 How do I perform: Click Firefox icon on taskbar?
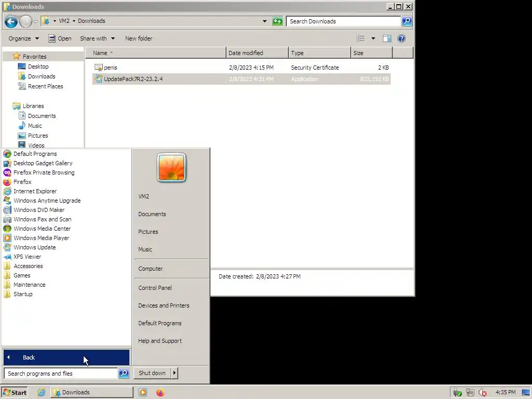click(160, 393)
